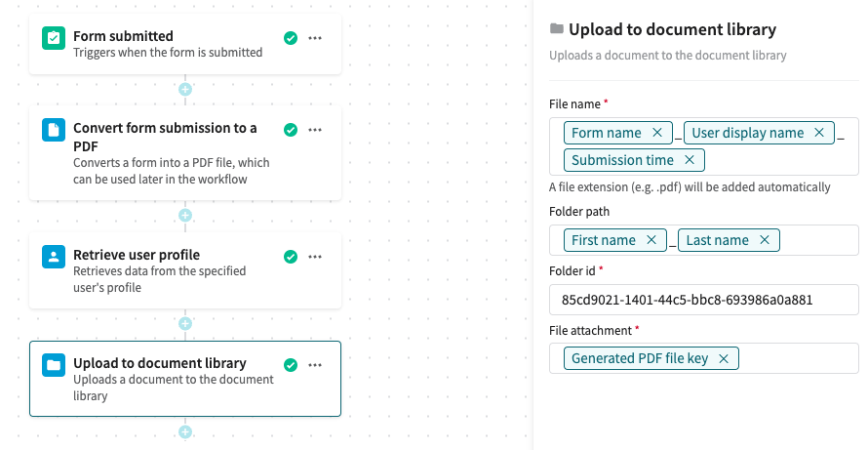Remove the Last name token from folder path

point(764,240)
